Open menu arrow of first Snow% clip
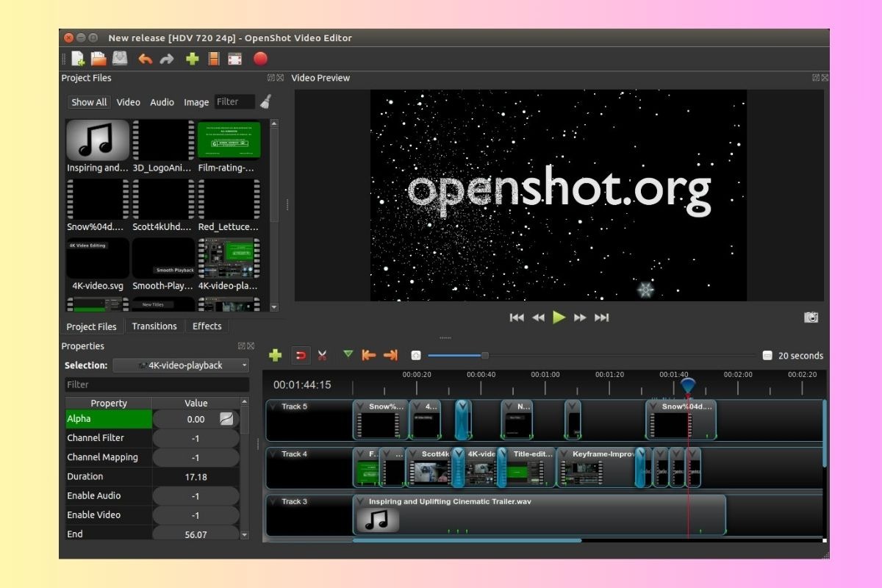Screen dimensions: 882x588 point(360,406)
